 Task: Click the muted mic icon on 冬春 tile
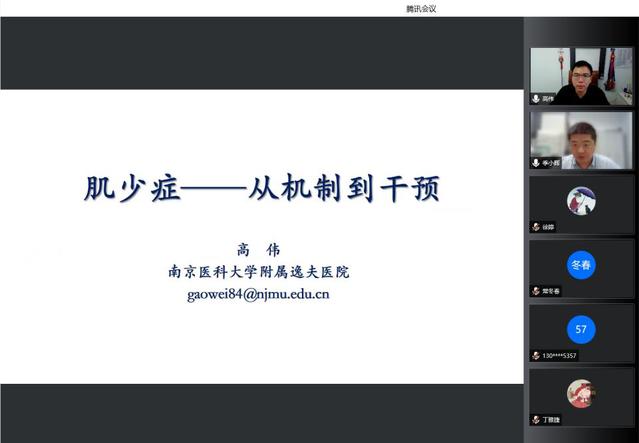[537, 291]
